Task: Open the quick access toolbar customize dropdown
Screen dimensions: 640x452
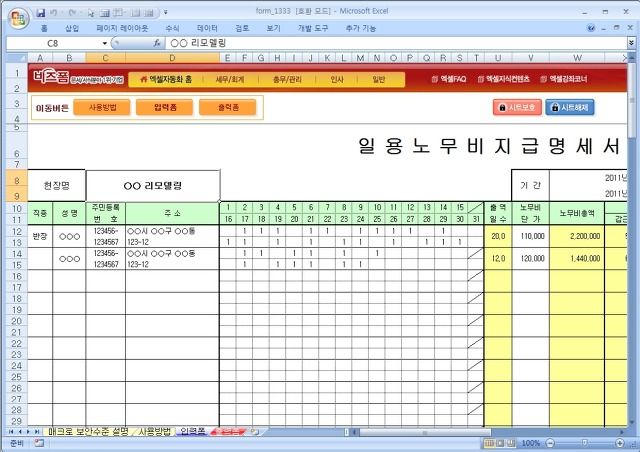Action: [x=166, y=13]
